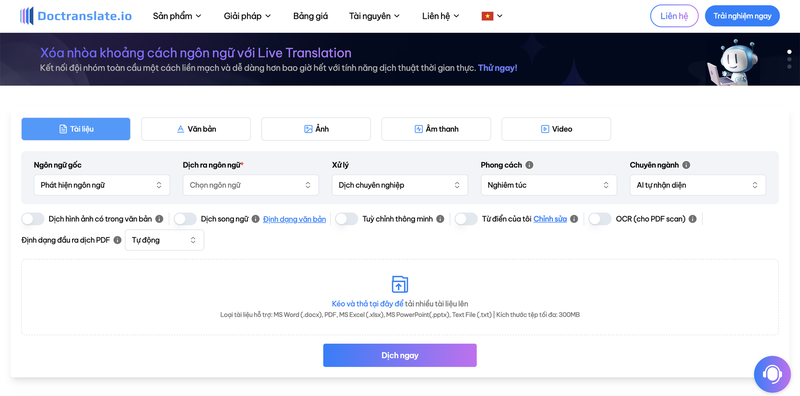
Task: Click info icon next to Phong cách
Action: click(530, 165)
